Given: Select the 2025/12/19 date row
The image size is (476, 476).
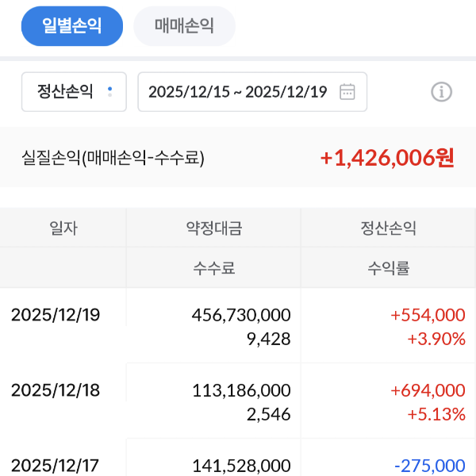Looking at the screenshot, I should (56, 315).
